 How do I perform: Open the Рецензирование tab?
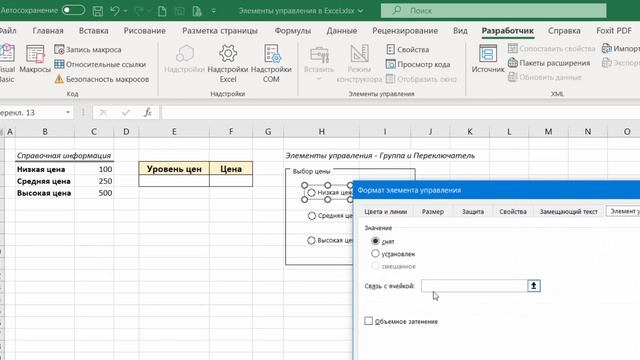(405, 31)
